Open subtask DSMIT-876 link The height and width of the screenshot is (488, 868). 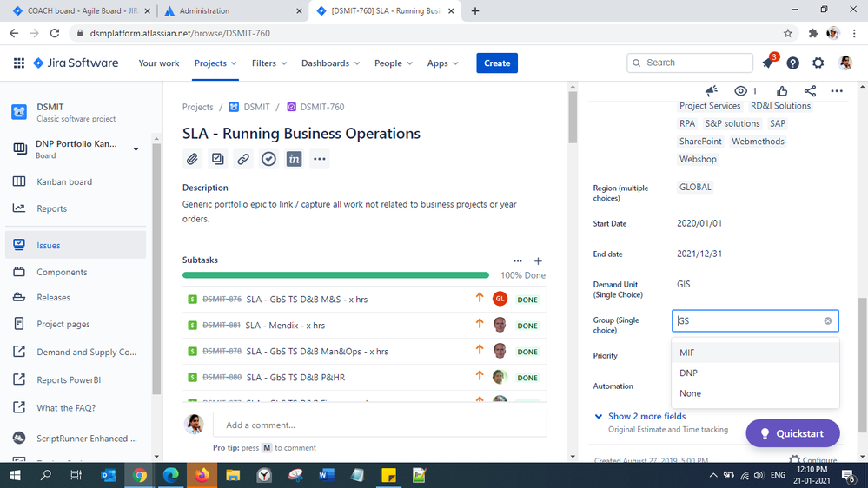(222, 300)
